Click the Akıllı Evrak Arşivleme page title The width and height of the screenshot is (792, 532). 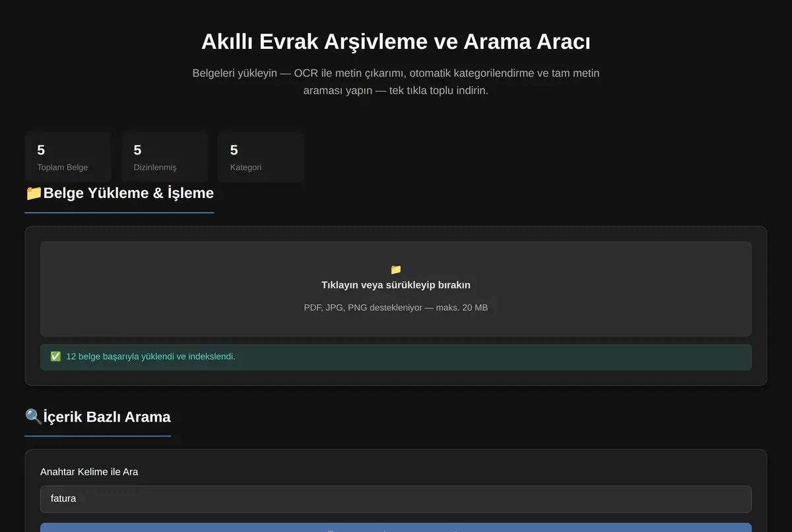click(x=396, y=42)
